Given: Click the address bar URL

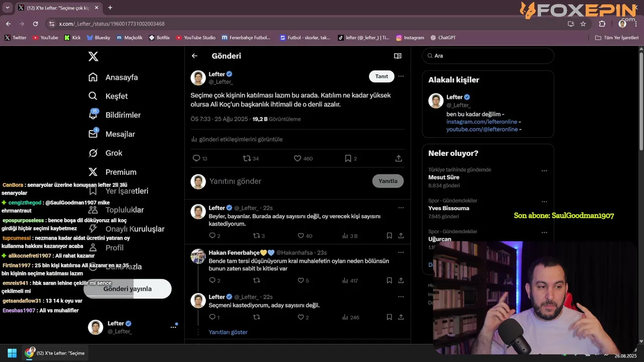Looking at the screenshot, I should pos(112,24).
